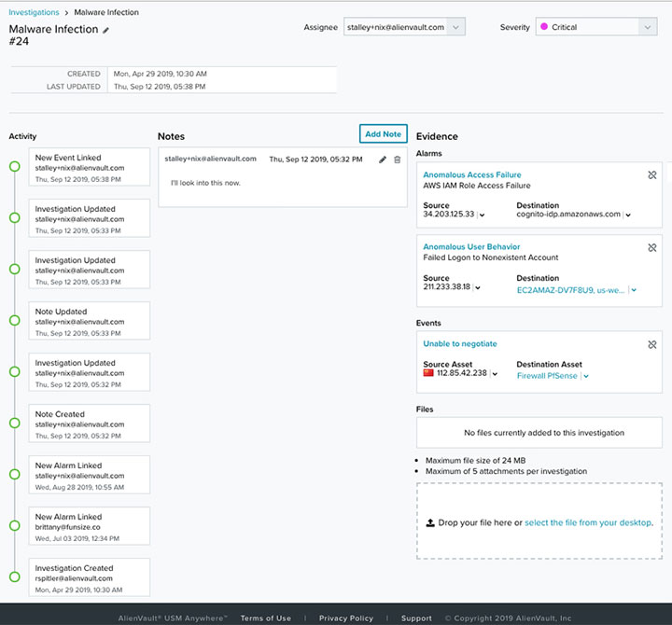Image resolution: width=672 pixels, height=625 pixels.
Task: Expand options for Firewall PfSense destination
Action: [x=586, y=376]
